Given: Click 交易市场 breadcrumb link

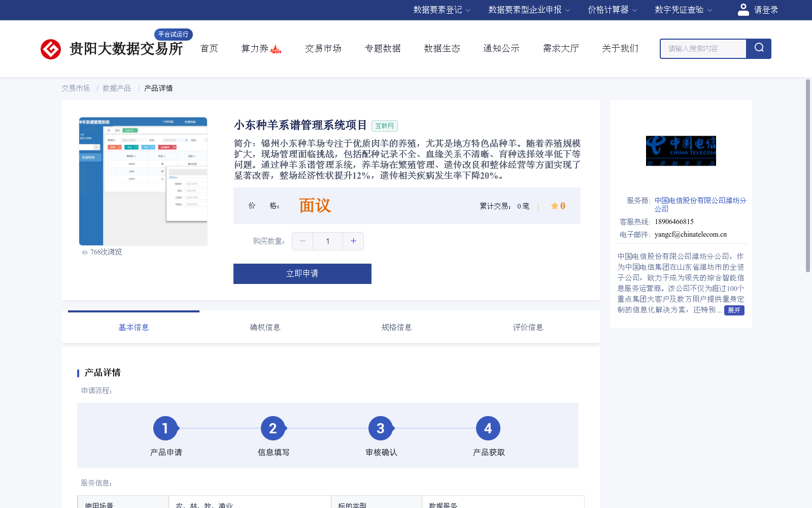Looking at the screenshot, I should [76, 88].
